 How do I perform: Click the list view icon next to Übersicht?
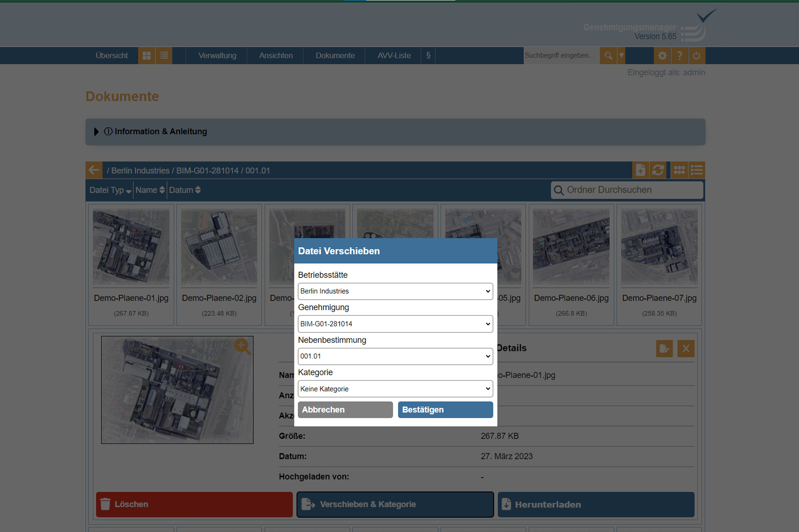point(164,55)
